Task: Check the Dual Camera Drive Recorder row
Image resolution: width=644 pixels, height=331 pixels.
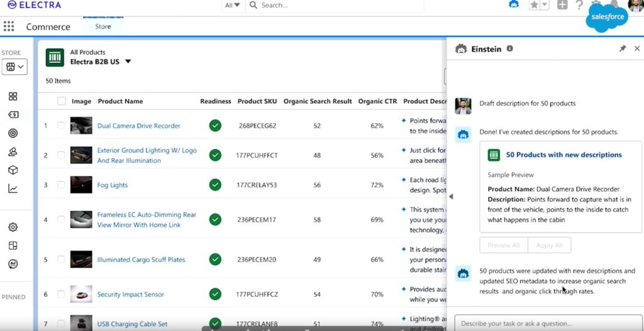Action: pyautogui.click(x=61, y=126)
